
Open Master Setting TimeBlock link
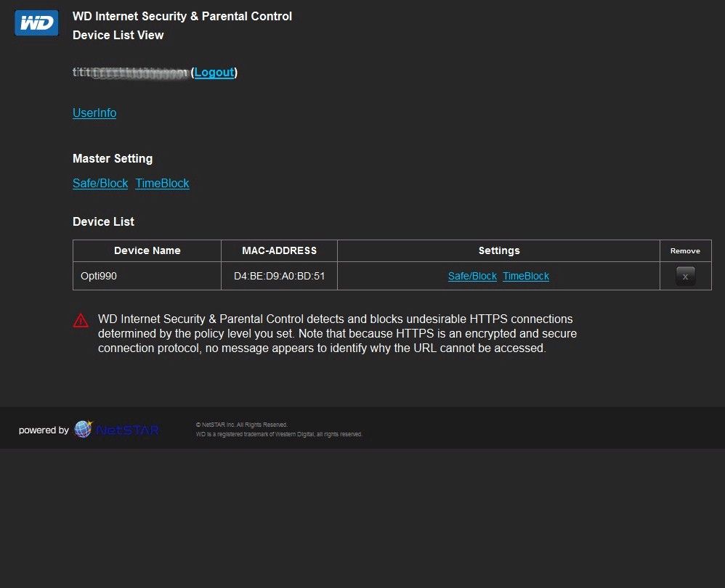(x=162, y=184)
